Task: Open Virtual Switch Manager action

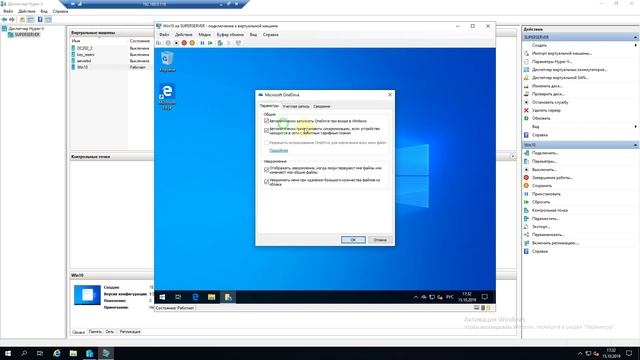Action: (569, 70)
